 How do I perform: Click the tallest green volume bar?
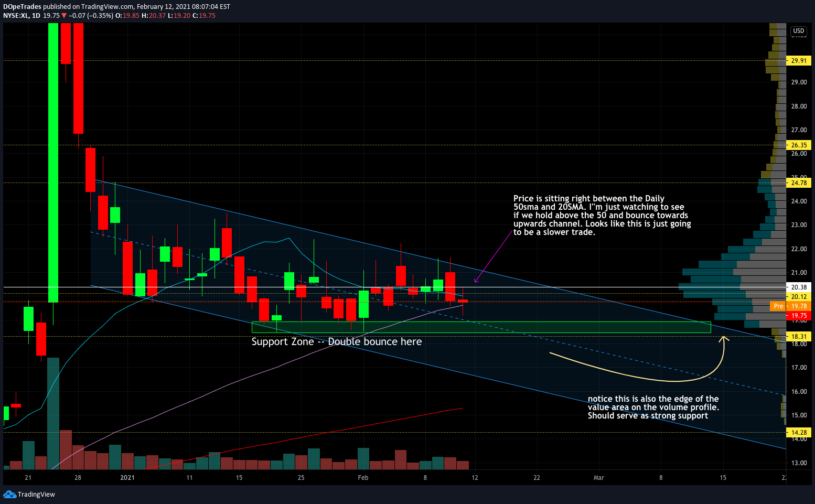point(53,413)
